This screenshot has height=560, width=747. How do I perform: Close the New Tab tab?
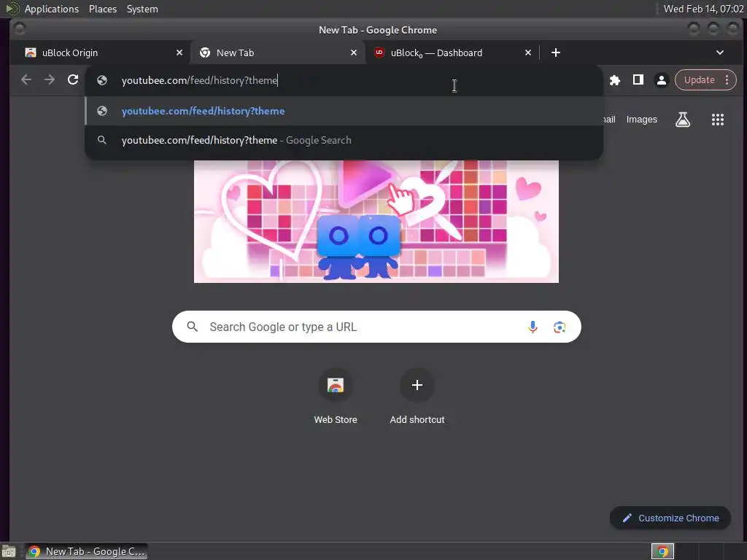click(354, 52)
